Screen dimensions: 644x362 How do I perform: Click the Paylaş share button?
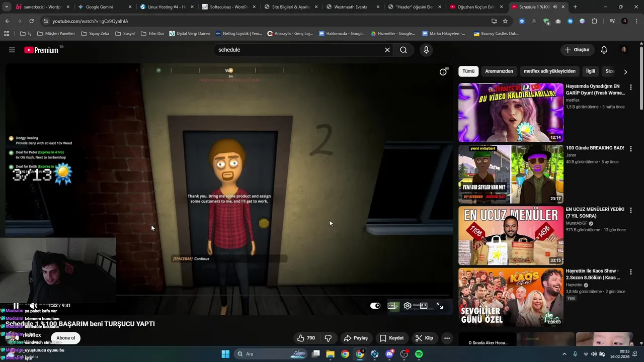click(x=356, y=338)
